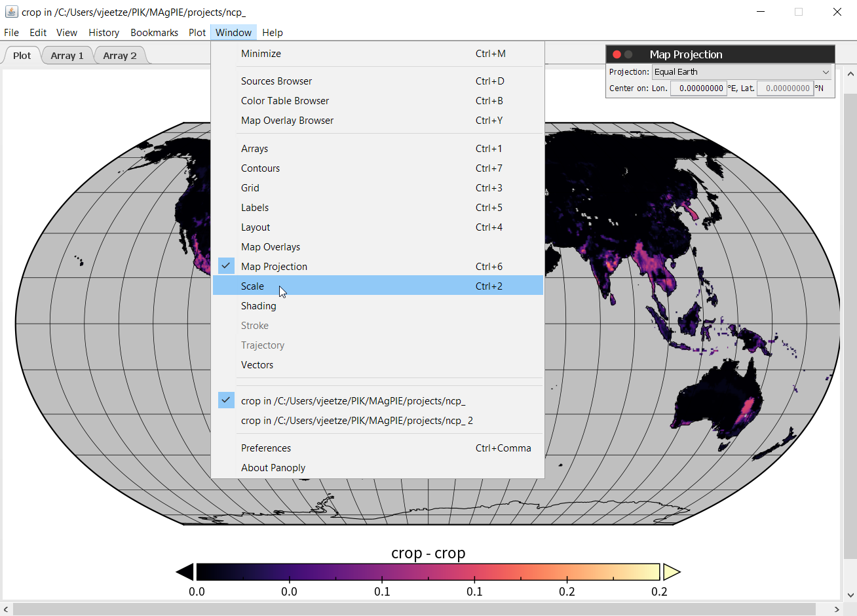The height and width of the screenshot is (616, 857).
Task: Click the horizontal scrollbar thumb
Action: point(414,609)
